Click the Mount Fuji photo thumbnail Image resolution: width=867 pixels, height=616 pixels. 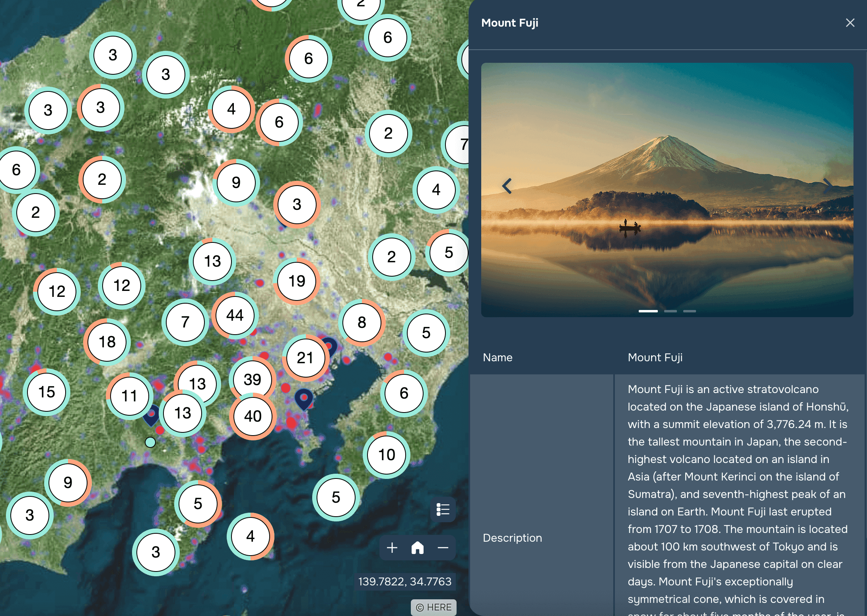click(667, 190)
